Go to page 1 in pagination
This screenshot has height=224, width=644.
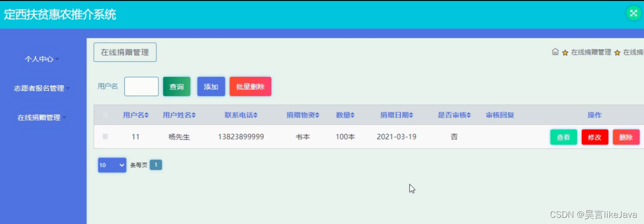pyautogui.click(x=156, y=165)
